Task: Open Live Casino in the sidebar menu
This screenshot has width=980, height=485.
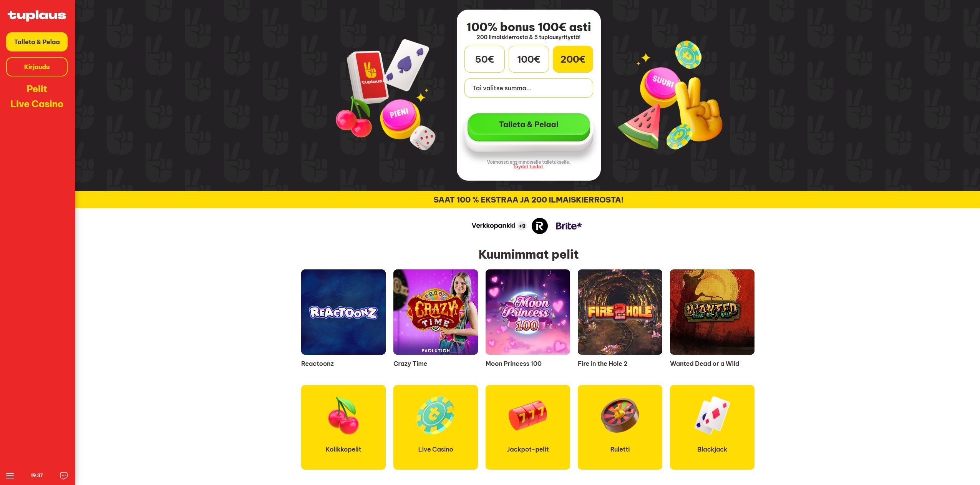Action: tap(37, 104)
